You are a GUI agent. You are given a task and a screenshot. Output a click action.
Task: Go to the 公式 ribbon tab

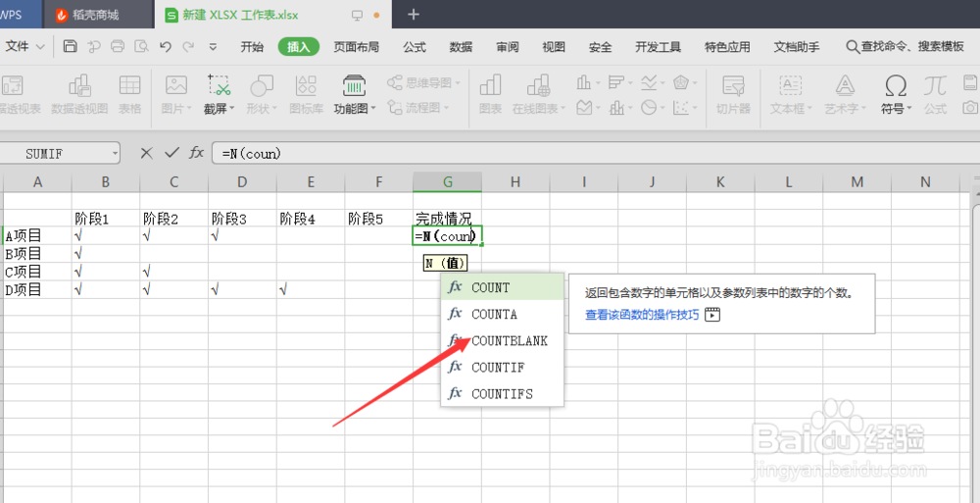pyautogui.click(x=415, y=47)
